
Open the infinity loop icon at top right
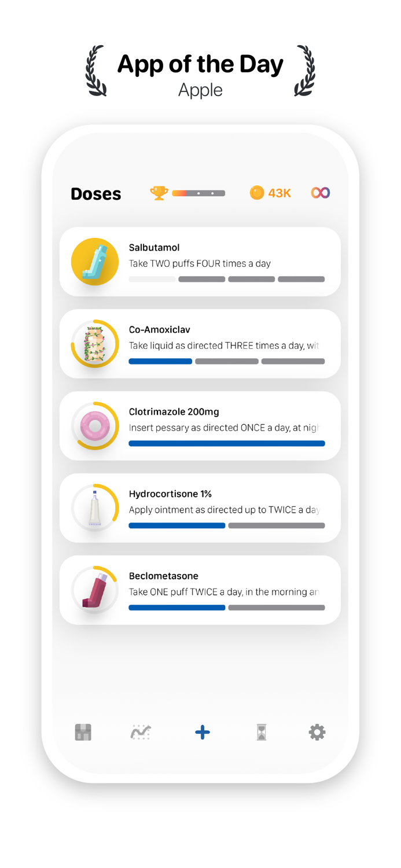coord(321,192)
